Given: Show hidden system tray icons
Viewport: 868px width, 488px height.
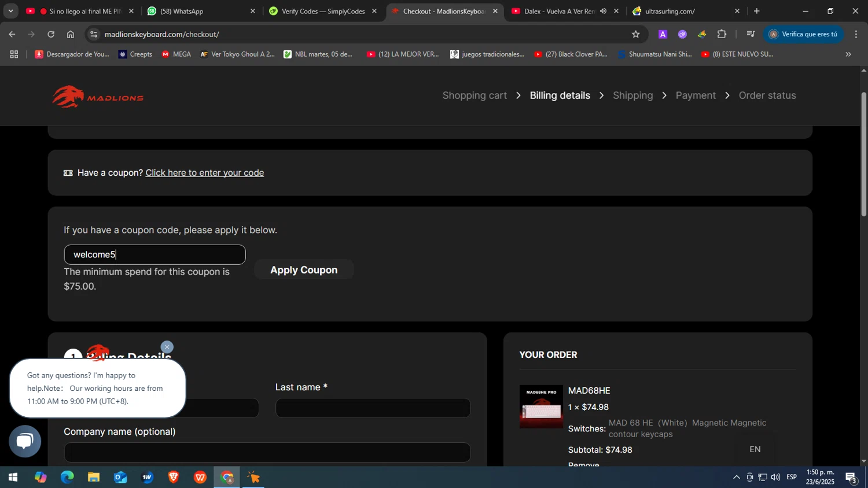Looking at the screenshot, I should 736,478.
